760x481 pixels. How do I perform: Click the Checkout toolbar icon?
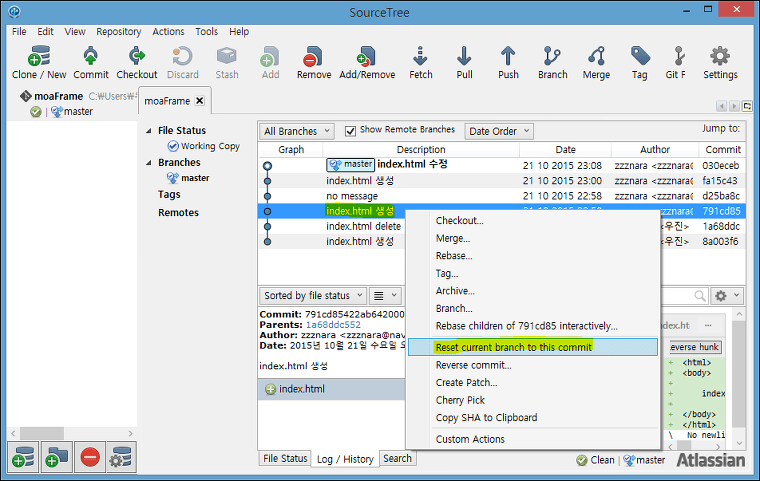(x=137, y=56)
